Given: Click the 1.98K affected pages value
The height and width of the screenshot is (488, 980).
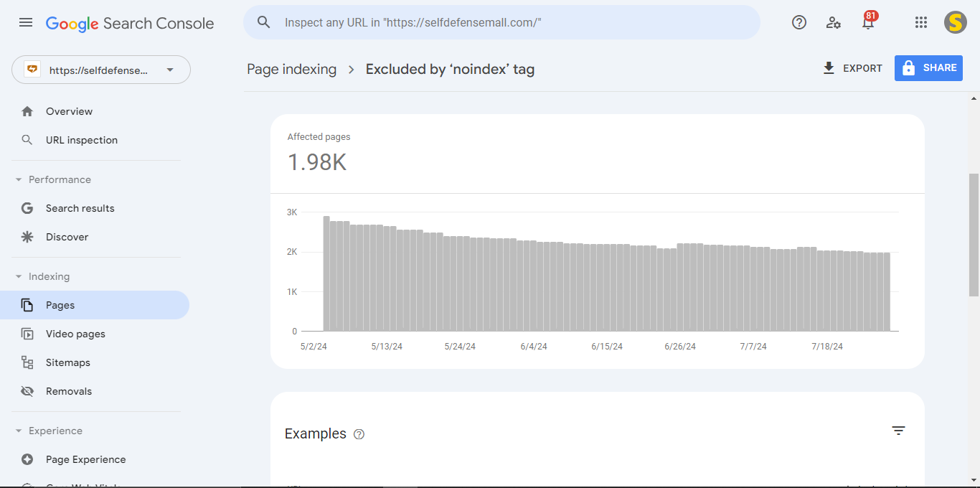Looking at the screenshot, I should click(317, 162).
